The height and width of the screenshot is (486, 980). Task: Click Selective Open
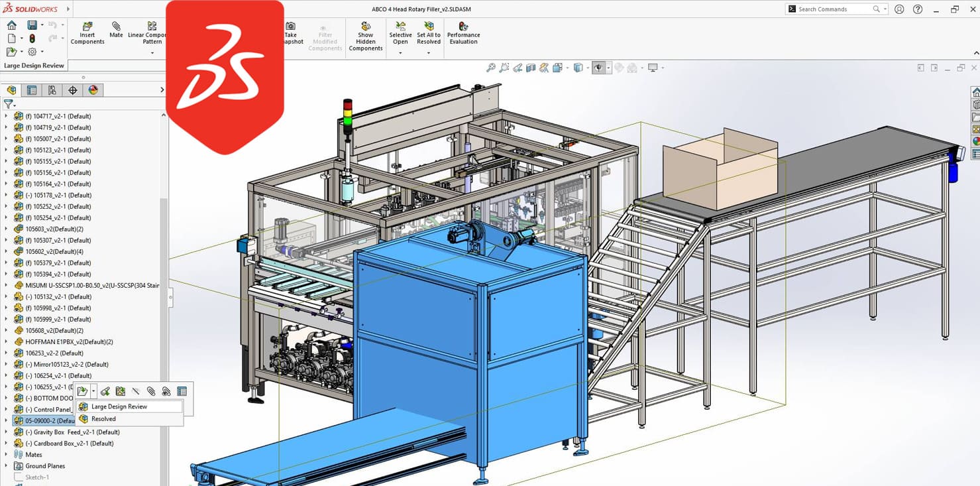coord(400,33)
